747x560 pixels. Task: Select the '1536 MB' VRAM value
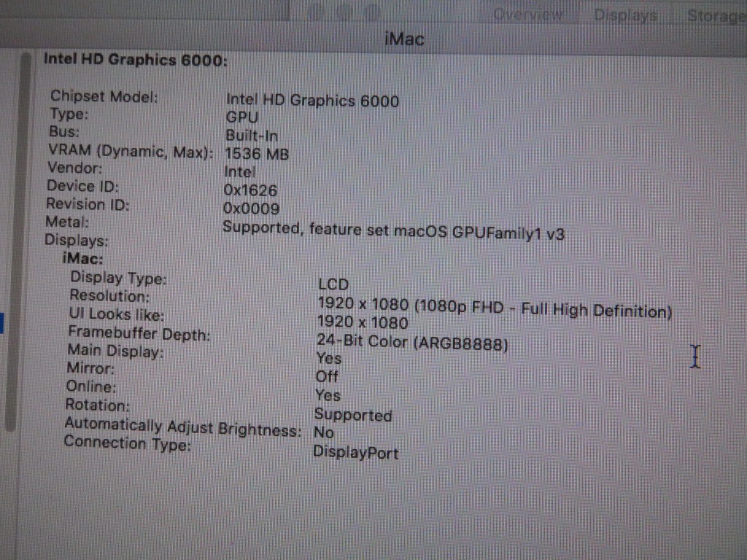tap(256, 154)
